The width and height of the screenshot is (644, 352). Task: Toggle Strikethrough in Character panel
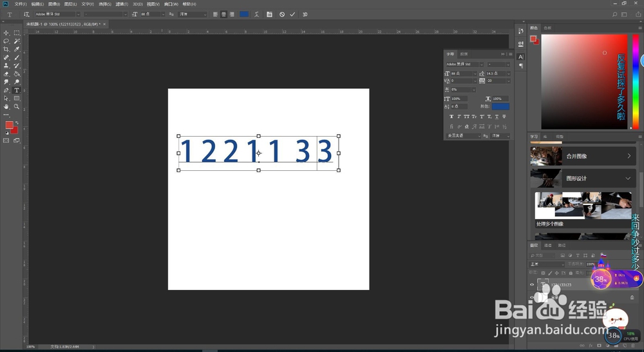[504, 117]
